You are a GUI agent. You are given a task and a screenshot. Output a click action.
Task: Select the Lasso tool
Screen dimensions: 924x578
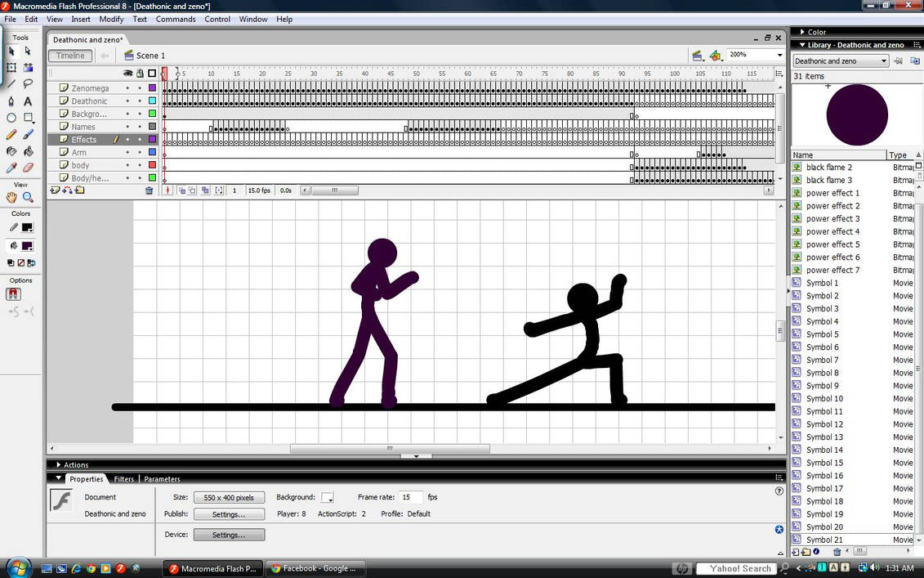coord(29,83)
